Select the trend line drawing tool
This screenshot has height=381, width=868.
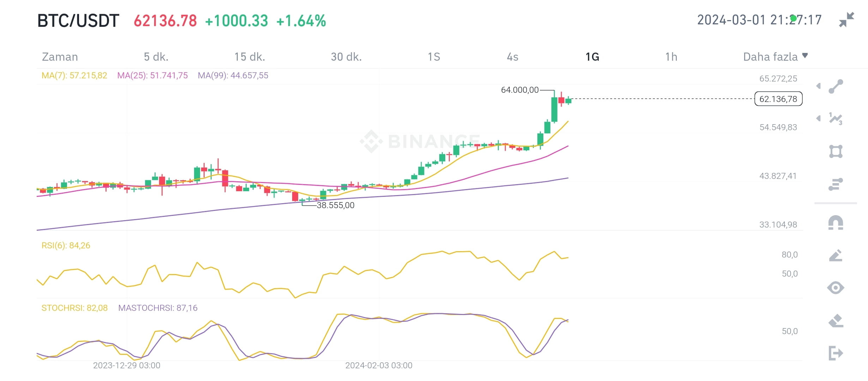(837, 86)
